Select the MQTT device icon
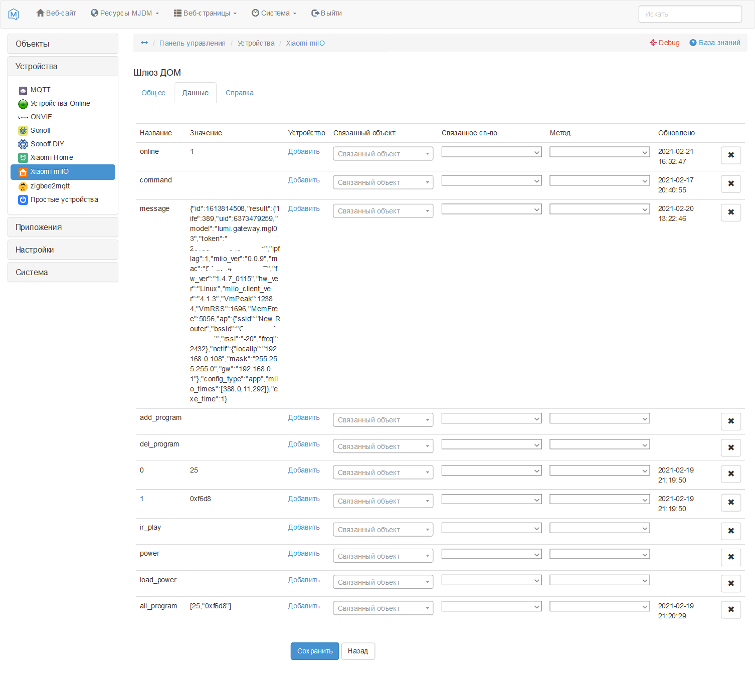This screenshot has width=755, height=700. (x=23, y=90)
